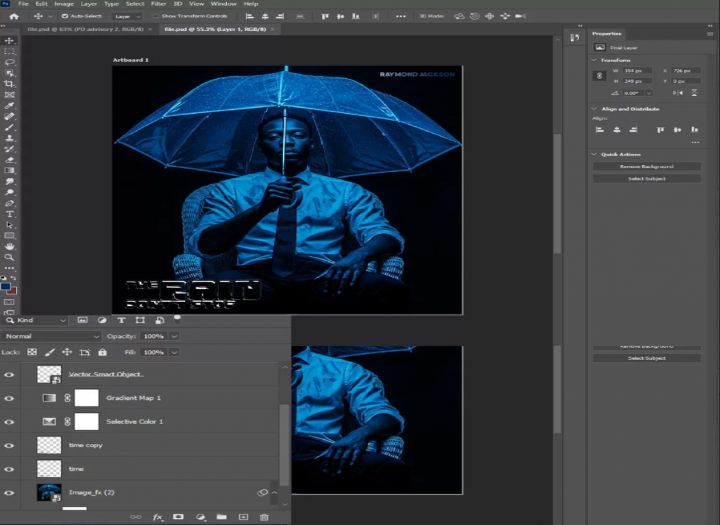Collapse the Transform section
The width and height of the screenshot is (720, 525).
594,60
